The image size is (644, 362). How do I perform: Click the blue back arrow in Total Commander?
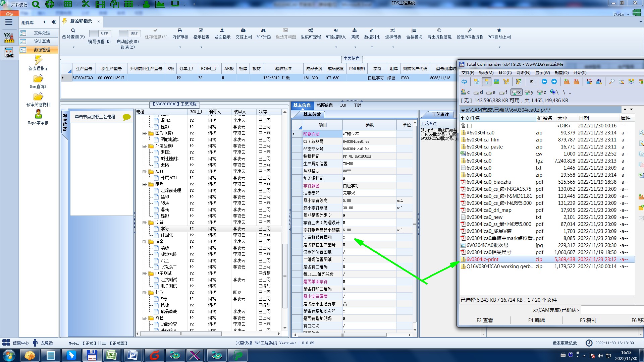[544, 81]
